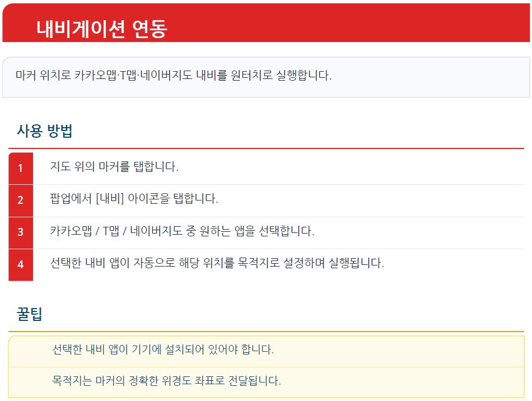
Task: Click the summary sentence ending in '원터치로 실행합니다'
Action: click(x=174, y=76)
